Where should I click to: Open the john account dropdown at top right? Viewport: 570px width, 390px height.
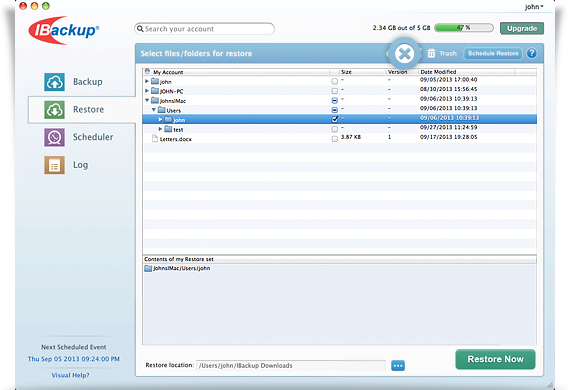tap(534, 7)
